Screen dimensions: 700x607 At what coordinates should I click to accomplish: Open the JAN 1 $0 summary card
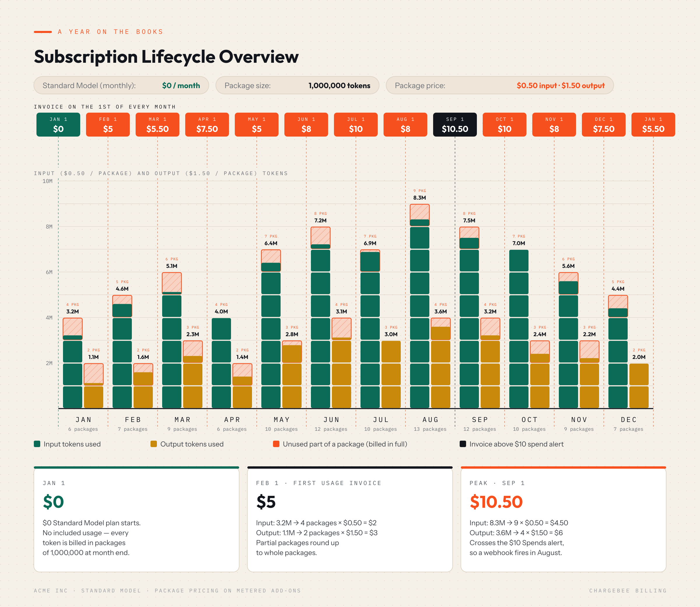click(x=136, y=519)
